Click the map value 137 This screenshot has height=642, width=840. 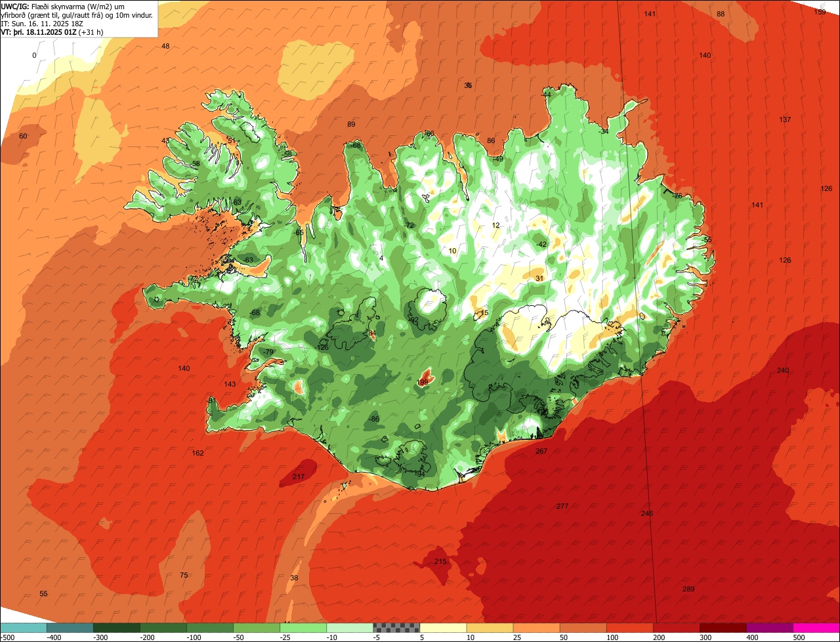[x=785, y=119]
